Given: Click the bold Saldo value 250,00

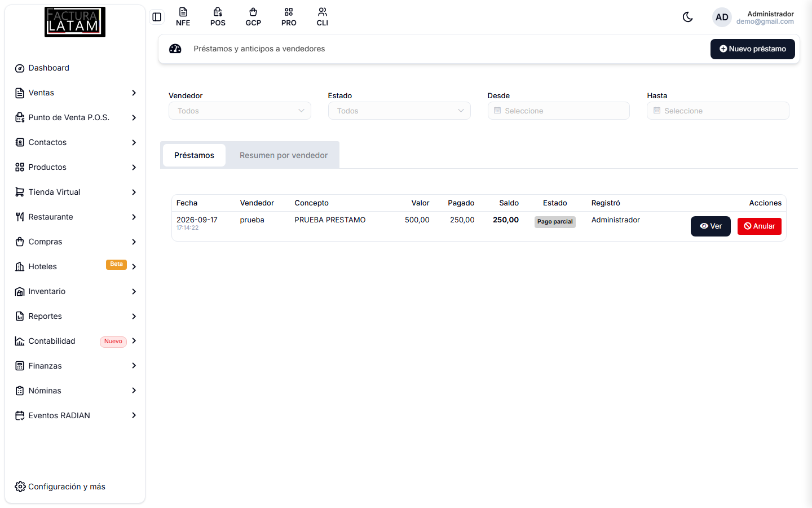Looking at the screenshot, I should [x=506, y=220].
